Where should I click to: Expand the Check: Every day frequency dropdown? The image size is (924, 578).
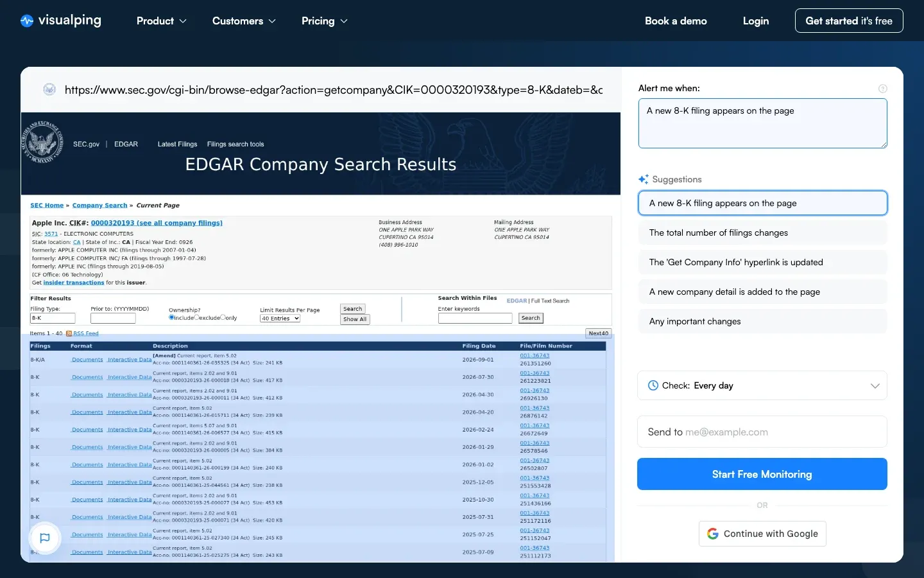click(762, 385)
